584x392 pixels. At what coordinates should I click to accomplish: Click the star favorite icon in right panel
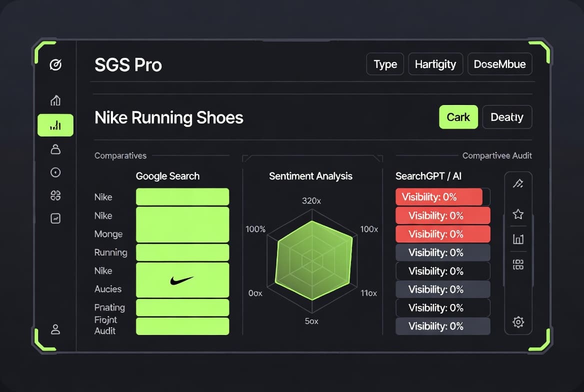click(518, 214)
